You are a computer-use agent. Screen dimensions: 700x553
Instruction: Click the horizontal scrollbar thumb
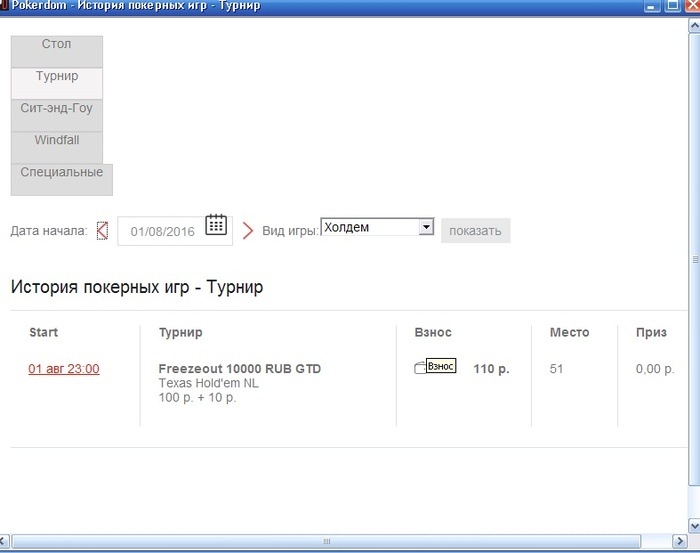pyautogui.click(x=326, y=541)
